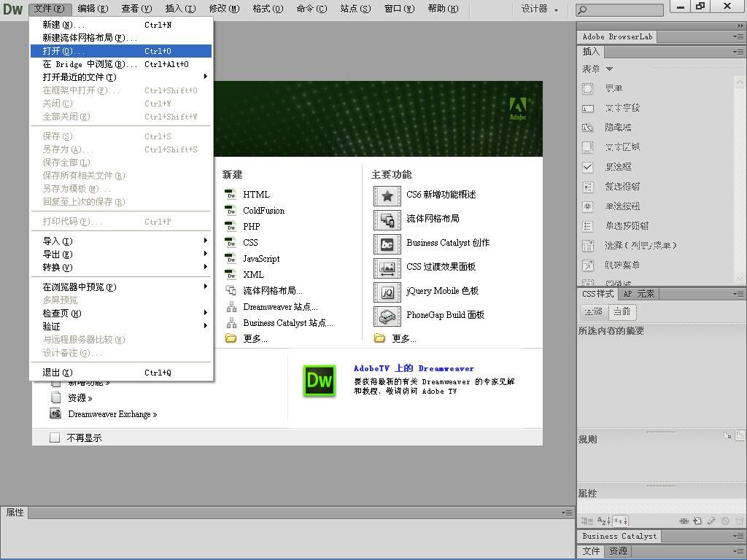Viewport: 747px width, 560px height.
Task: Open the 属性 panel options menu
Action: 566,513
